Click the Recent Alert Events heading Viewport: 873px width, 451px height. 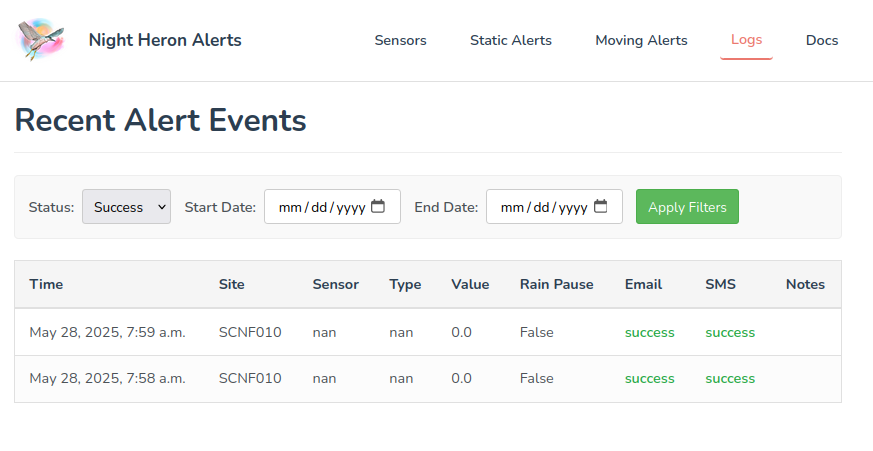point(160,120)
